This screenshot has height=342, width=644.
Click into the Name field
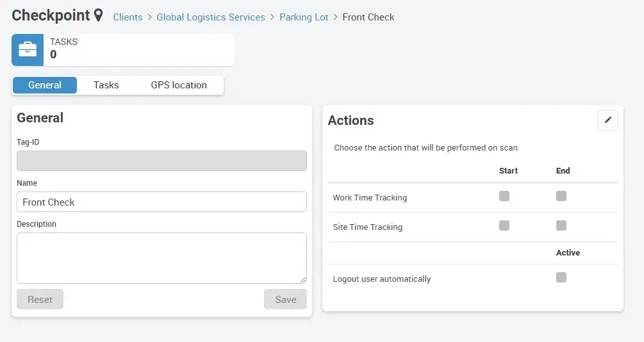pos(161,202)
